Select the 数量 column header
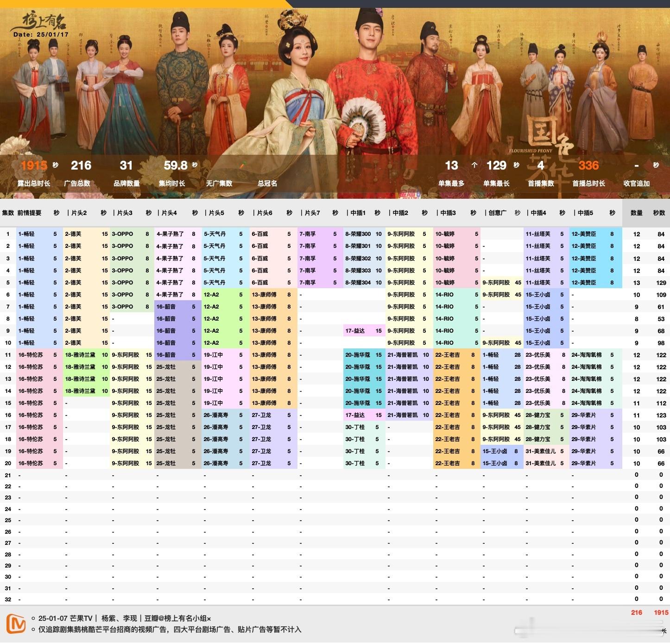Screen dimensions: 670x644 [x=637, y=213]
